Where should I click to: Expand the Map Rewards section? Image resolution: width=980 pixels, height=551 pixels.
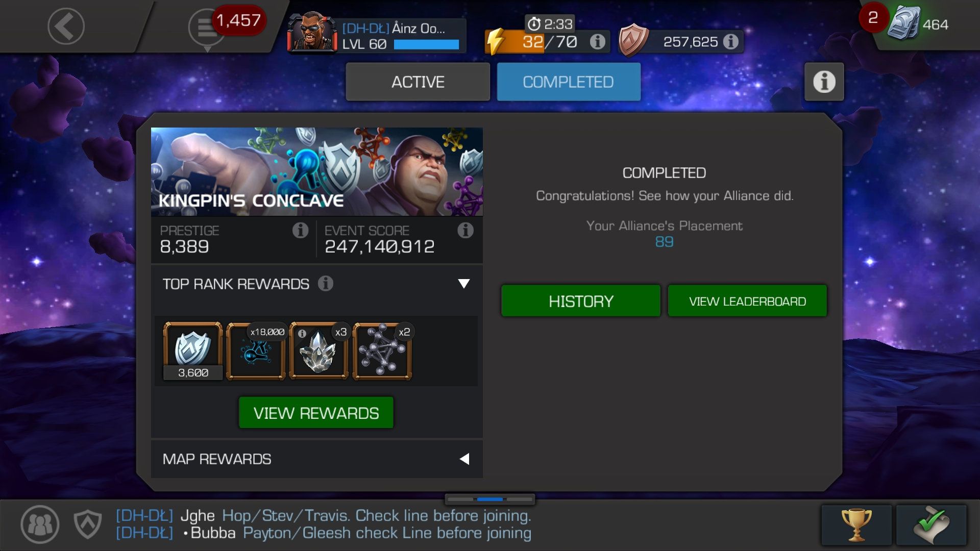click(464, 459)
